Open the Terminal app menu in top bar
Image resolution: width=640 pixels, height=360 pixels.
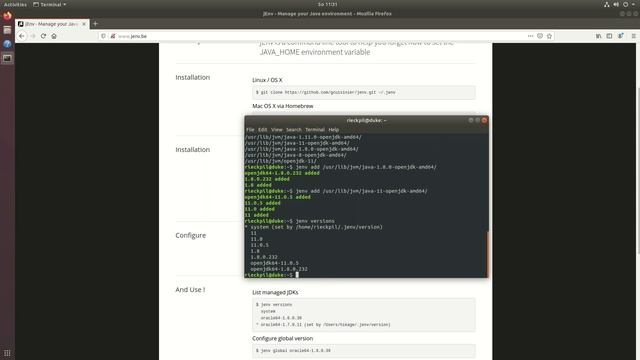click(50, 4)
